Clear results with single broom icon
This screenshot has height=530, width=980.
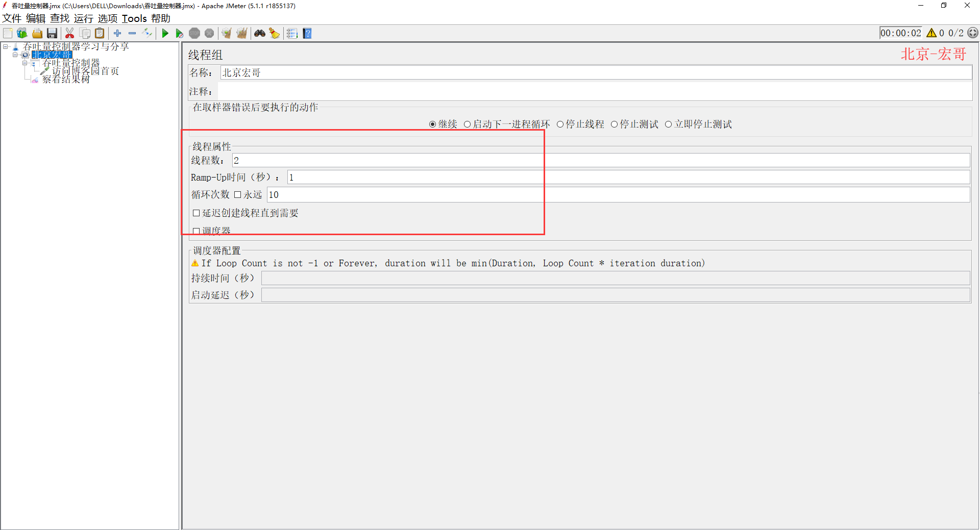click(x=227, y=33)
